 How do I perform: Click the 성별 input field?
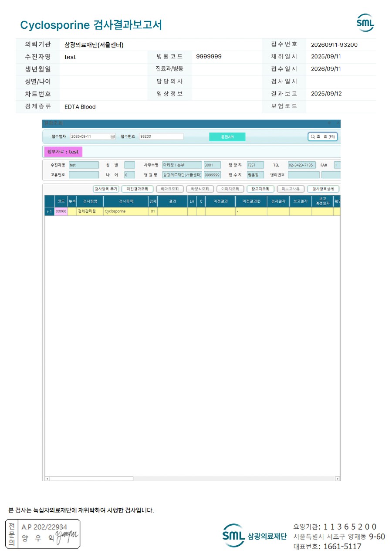(x=129, y=165)
